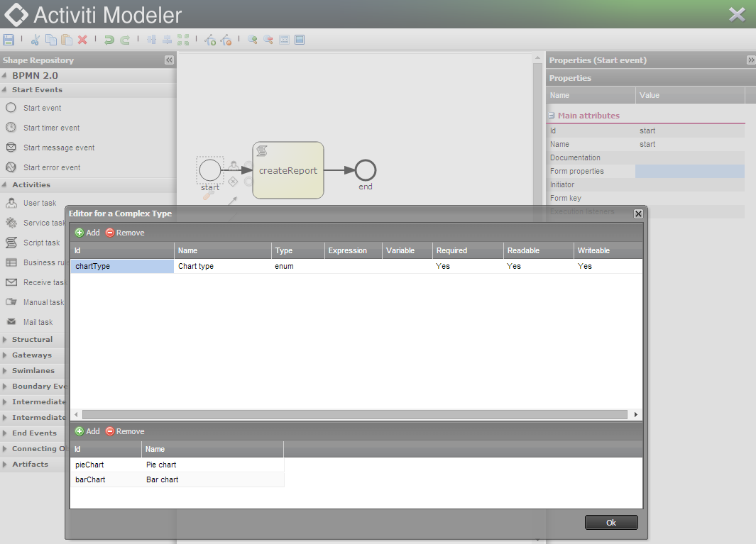
Task: Close the Activiti Modeler with X
Action: (738, 14)
